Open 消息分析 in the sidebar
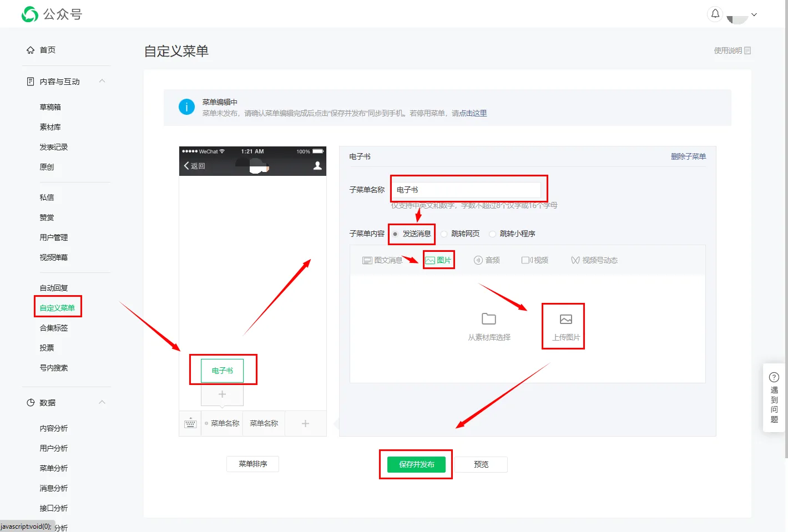 54,488
